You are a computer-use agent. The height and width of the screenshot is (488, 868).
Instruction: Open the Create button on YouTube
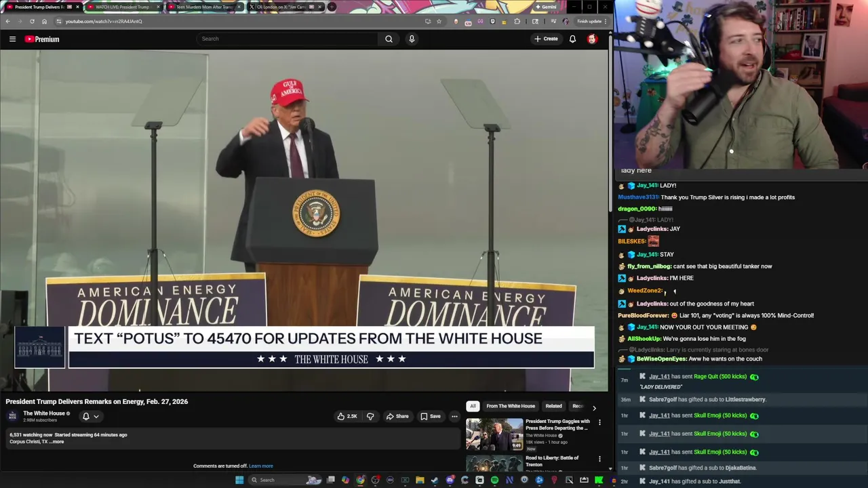tap(546, 39)
